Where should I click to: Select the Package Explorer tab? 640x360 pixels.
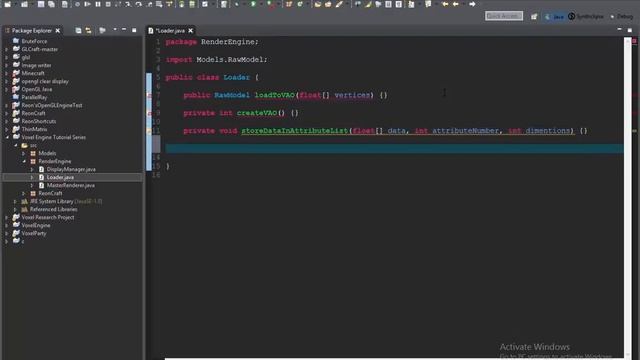click(x=31, y=31)
